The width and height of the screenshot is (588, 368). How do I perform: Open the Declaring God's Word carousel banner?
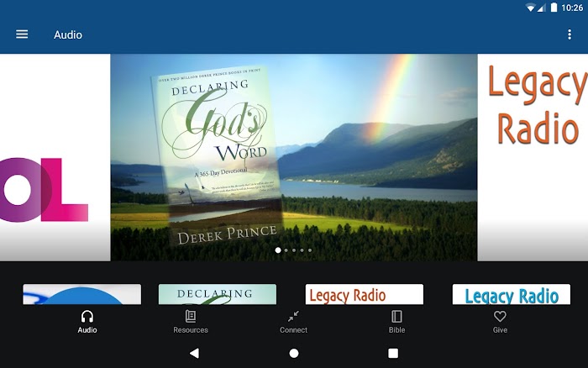tap(294, 158)
